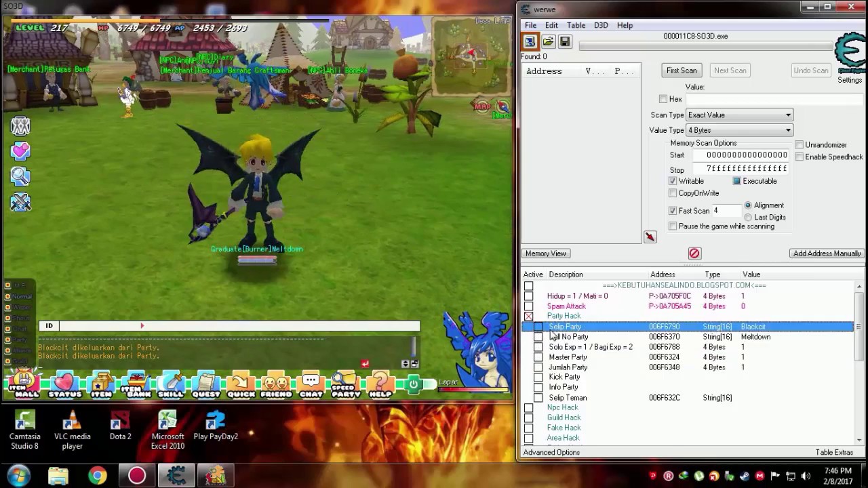Click Add Address Manually button
Image resolution: width=868 pixels, height=488 pixels.
(827, 253)
